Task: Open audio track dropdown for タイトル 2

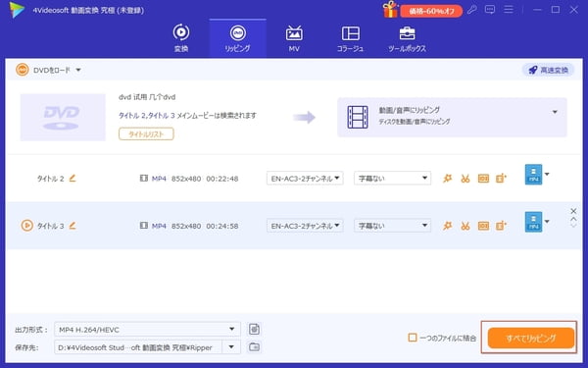Action: (305, 179)
